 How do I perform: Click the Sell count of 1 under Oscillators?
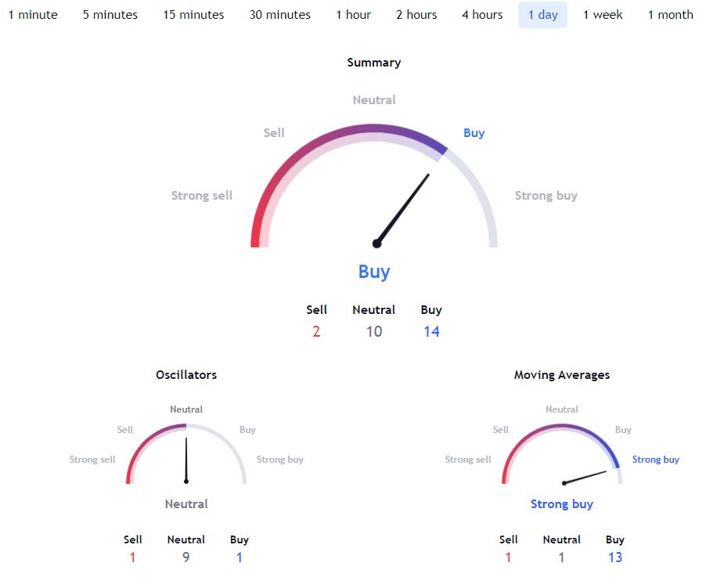[132, 557]
